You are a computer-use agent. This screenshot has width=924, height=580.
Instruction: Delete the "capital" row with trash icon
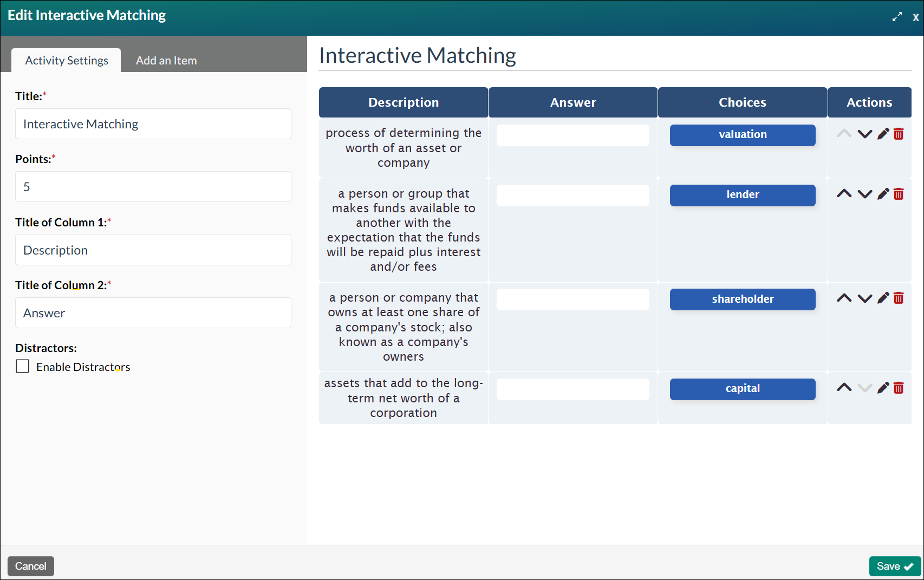[899, 388]
